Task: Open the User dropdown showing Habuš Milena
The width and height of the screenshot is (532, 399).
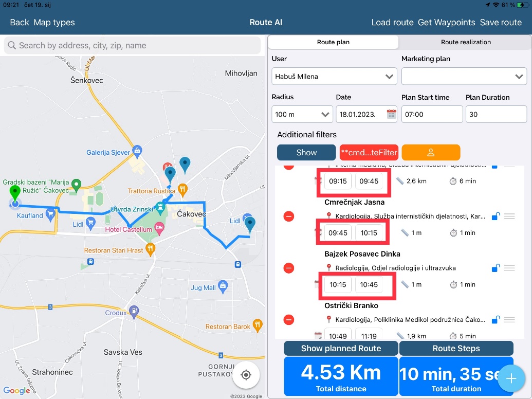Action: click(334, 77)
